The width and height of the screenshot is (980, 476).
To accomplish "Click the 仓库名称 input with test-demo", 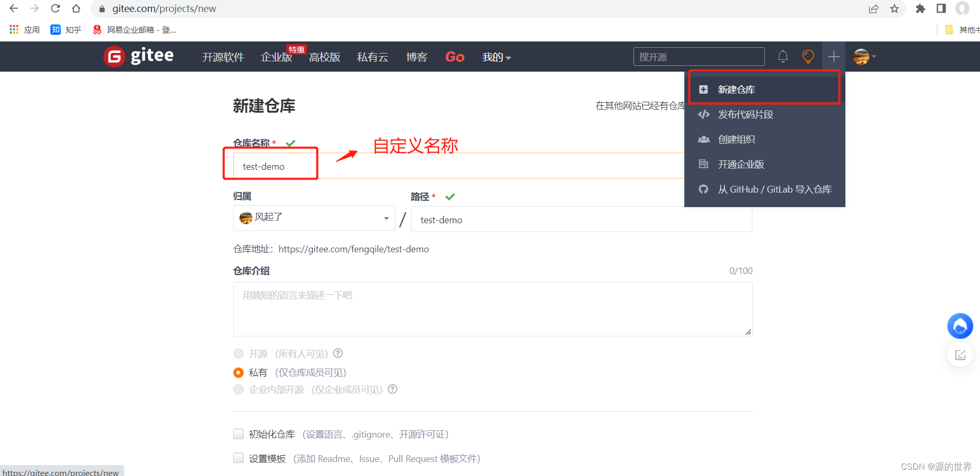I will 459,166.
